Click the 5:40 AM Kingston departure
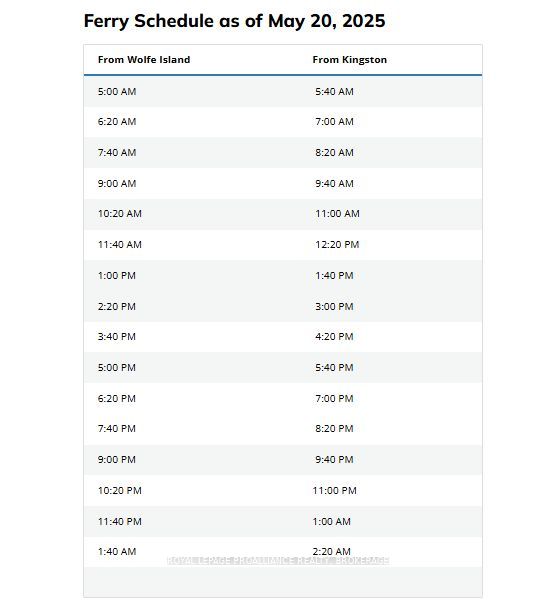The image size is (555, 615). pyautogui.click(x=334, y=91)
